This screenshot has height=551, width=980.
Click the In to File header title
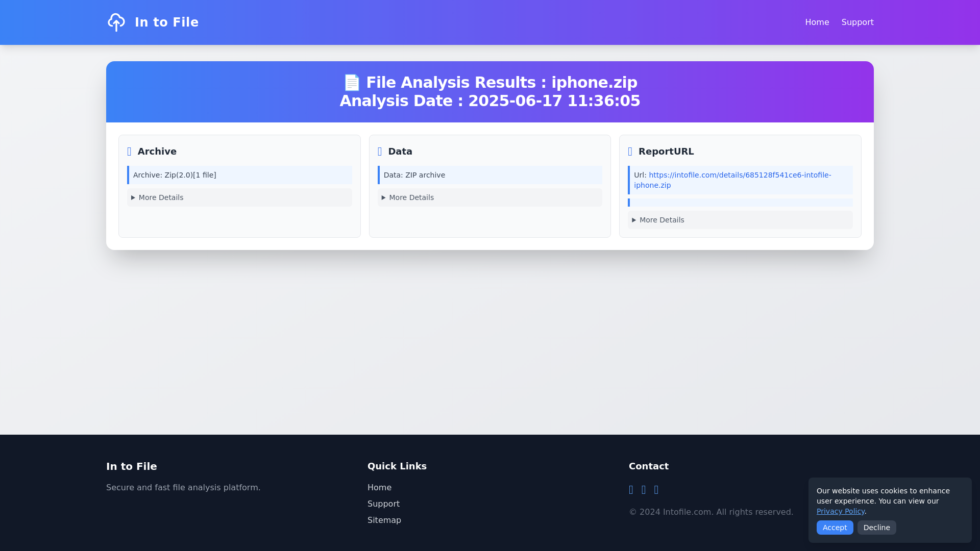[166, 22]
